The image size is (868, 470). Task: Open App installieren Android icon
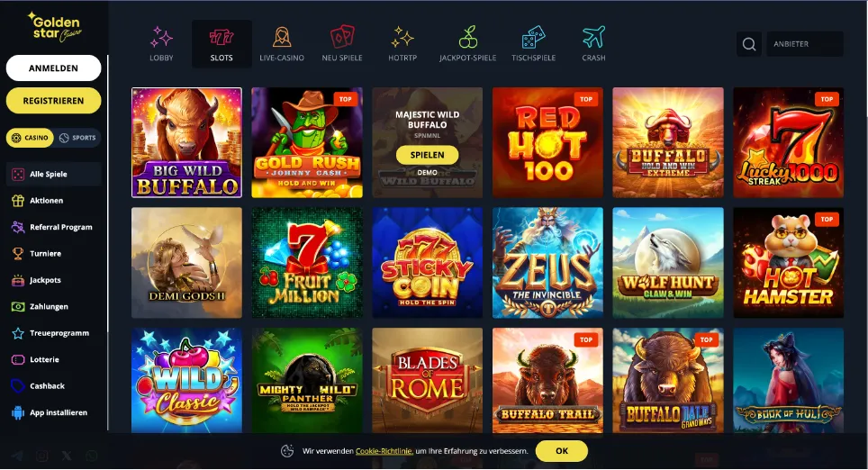[x=18, y=412]
